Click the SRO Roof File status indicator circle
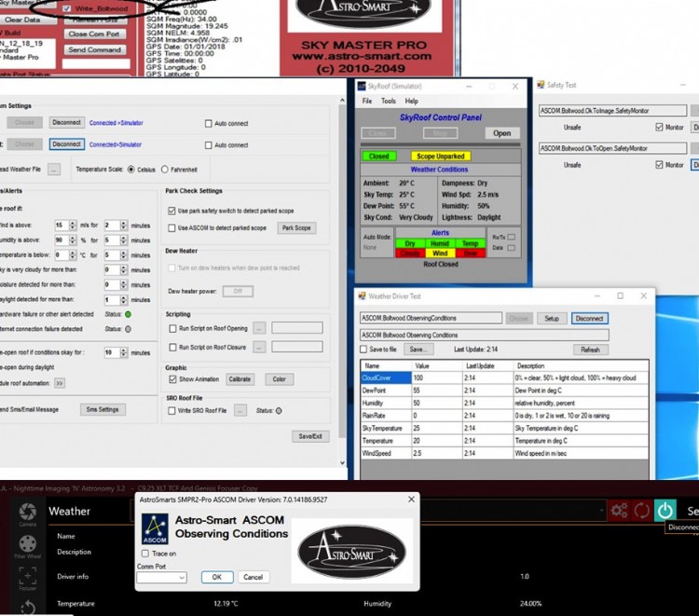Screen dimensions: 699x616 tap(279, 411)
